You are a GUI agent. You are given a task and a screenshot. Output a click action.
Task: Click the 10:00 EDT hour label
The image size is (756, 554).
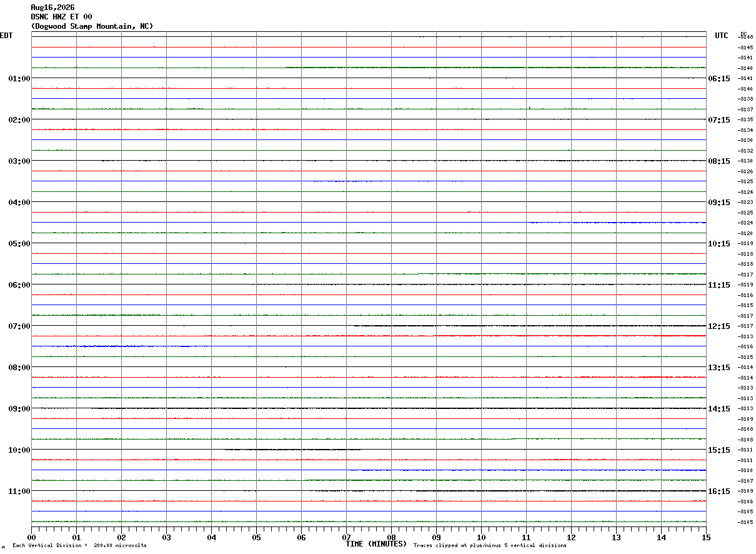(x=19, y=450)
